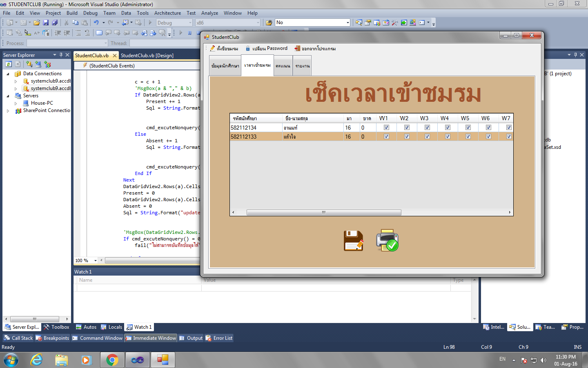Click ตั้งชื่อชมรม in StudentClub toolbar
The image size is (588, 368).
[x=224, y=49]
